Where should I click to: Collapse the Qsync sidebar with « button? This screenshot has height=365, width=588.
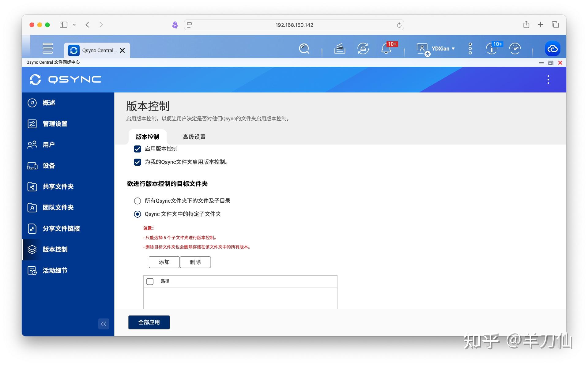point(104,324)
